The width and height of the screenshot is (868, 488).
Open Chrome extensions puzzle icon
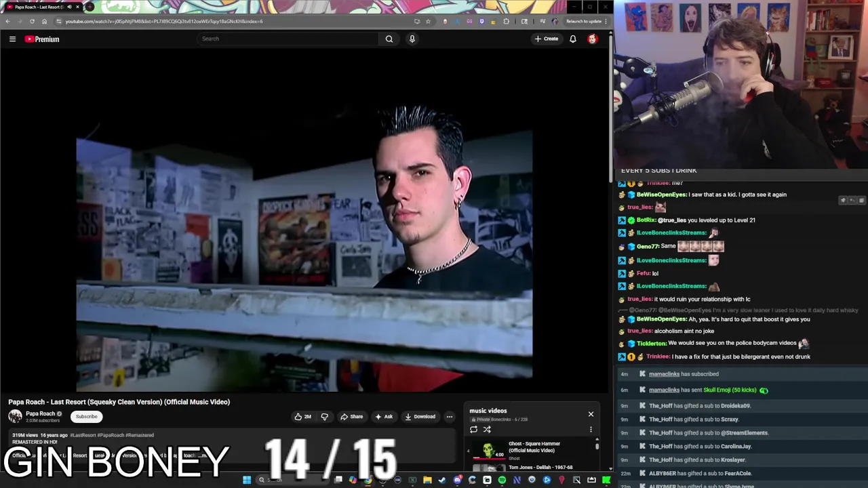[x=506, y=21]
